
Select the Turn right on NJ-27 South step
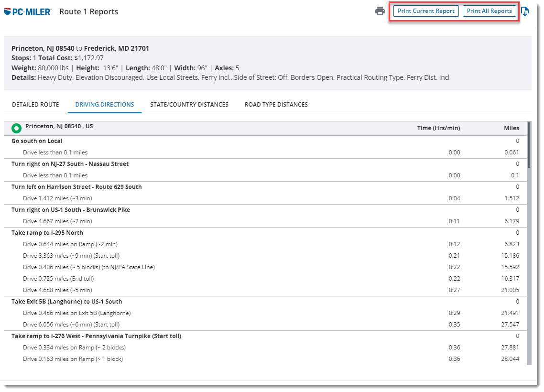(70, 164)
